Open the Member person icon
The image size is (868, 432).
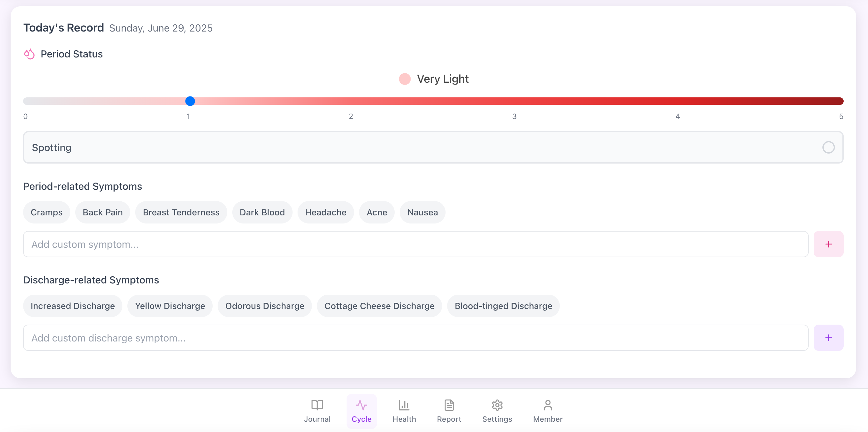pos(548,405)
